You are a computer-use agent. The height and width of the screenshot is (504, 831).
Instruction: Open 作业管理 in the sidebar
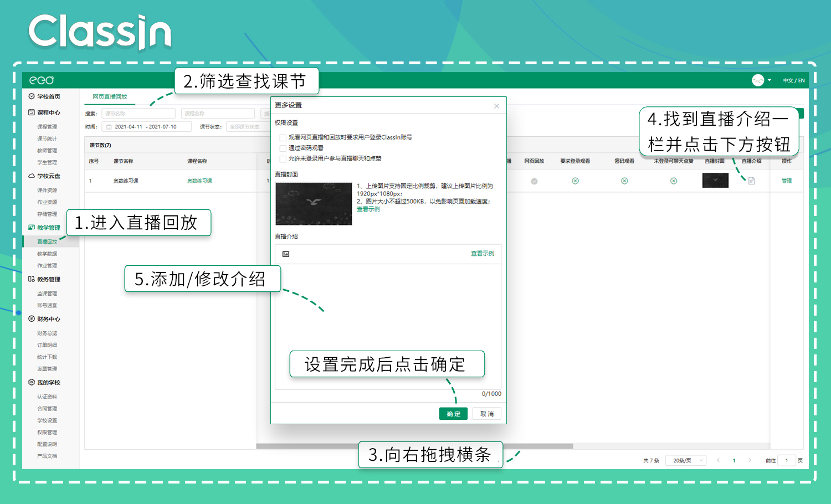point(47,266)
